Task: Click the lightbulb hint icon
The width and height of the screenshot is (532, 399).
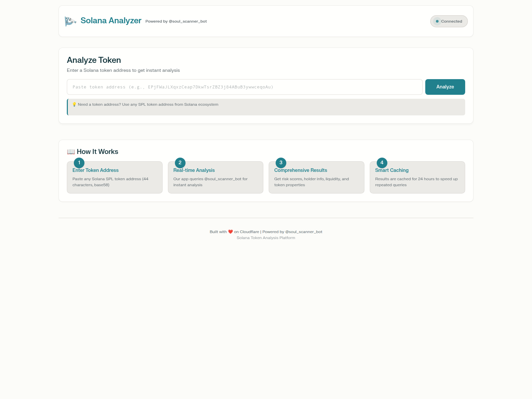Action: 74,104
